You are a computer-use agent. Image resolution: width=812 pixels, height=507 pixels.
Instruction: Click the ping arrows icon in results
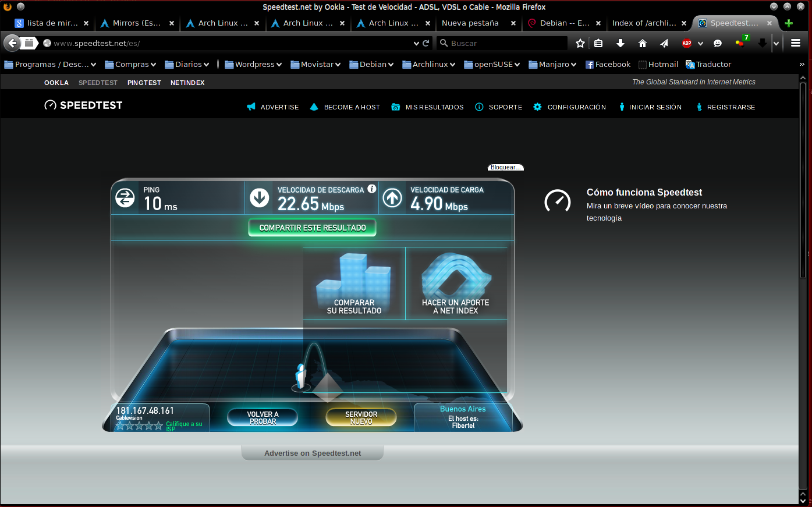[x=125, y=198]
